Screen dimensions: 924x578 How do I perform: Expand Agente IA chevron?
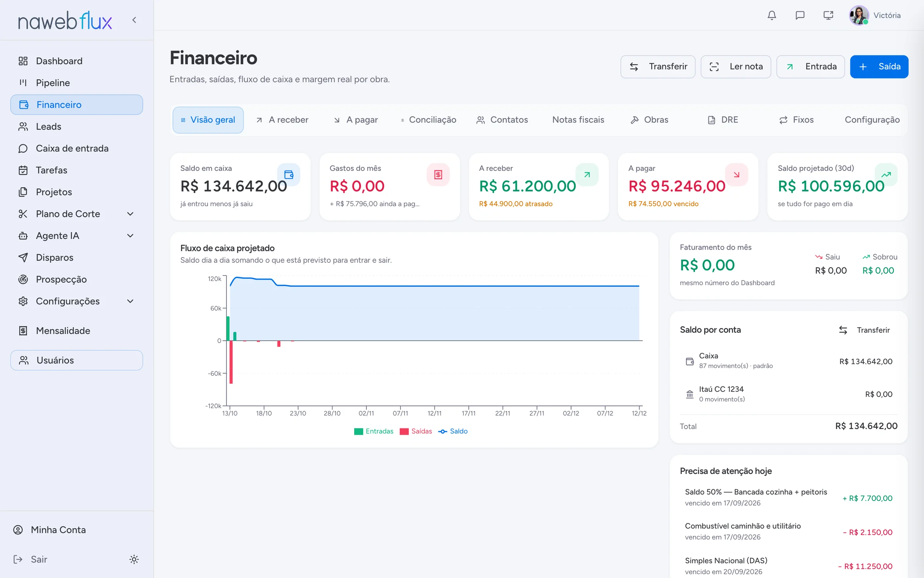click(x=131, y=235)
